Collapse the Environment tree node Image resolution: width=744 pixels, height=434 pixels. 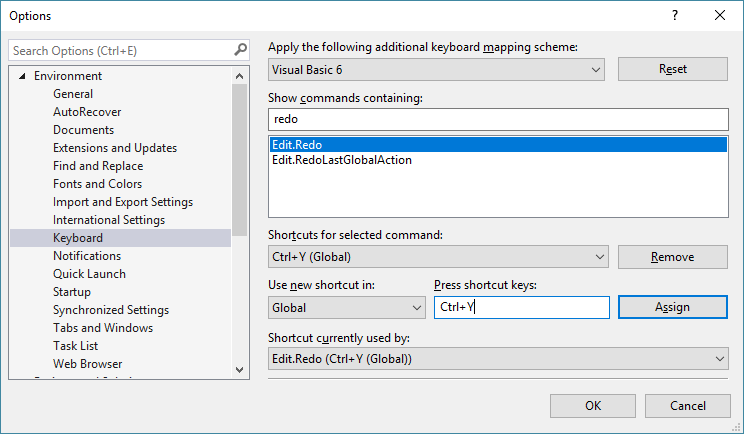click(x=22, y=76)
